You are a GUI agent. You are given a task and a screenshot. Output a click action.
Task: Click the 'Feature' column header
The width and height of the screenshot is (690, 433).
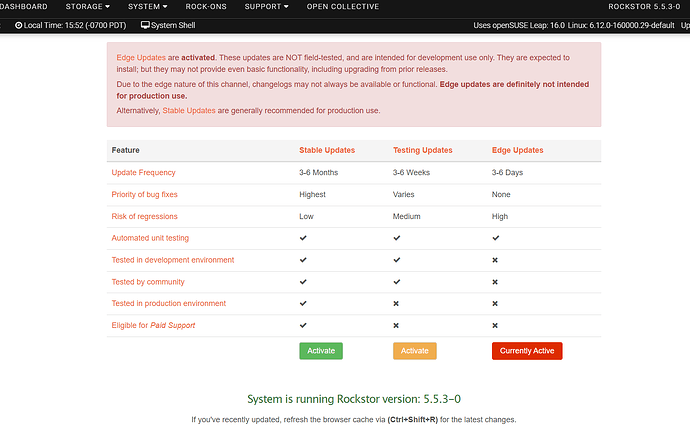point(125,150)
